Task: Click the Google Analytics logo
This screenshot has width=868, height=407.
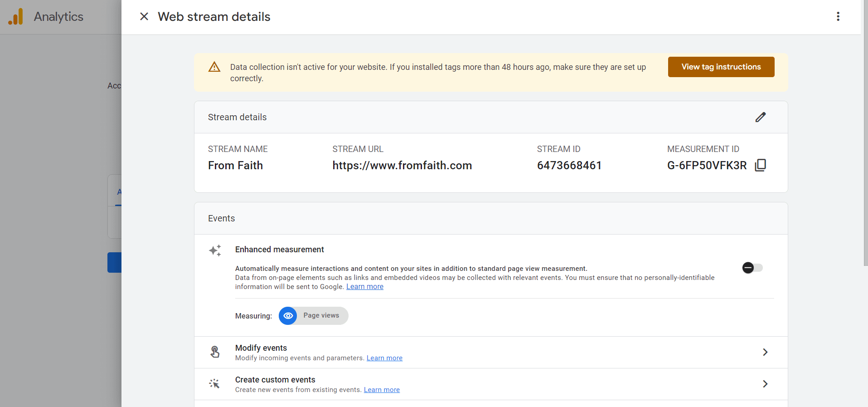Action: click(x=16, y=17)
